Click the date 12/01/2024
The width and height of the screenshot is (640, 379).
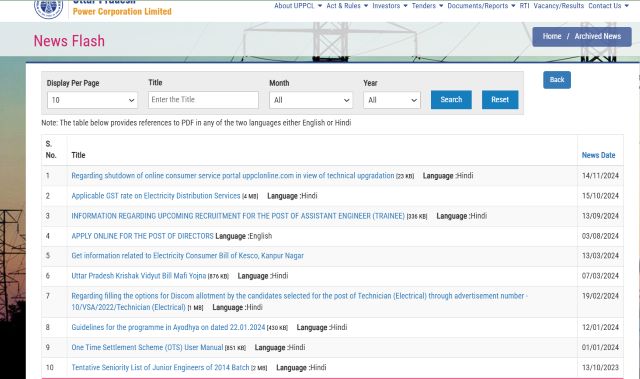pyautogui.click(x=600, y=327)
